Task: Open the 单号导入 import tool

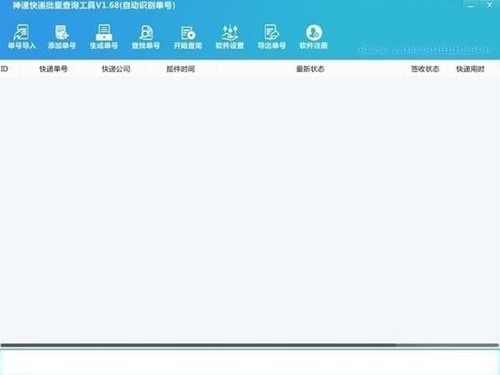Action: point(22,37)
